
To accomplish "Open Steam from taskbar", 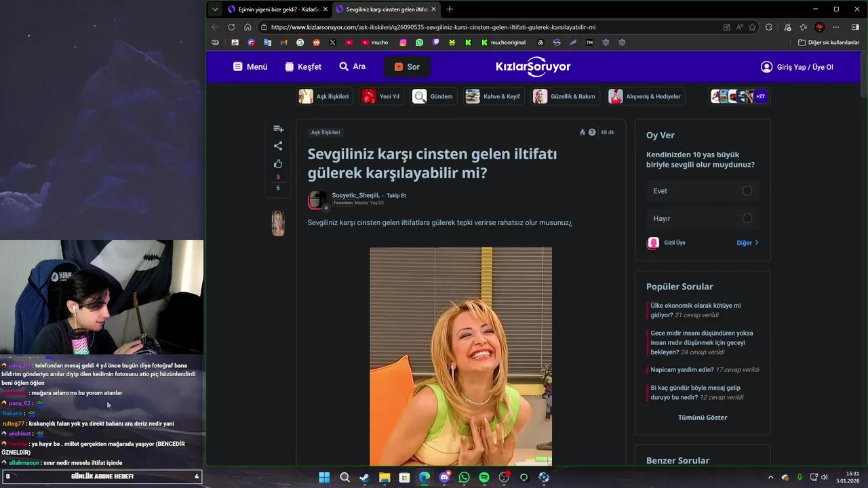I will pyautogui.click(x=364, y=477).
